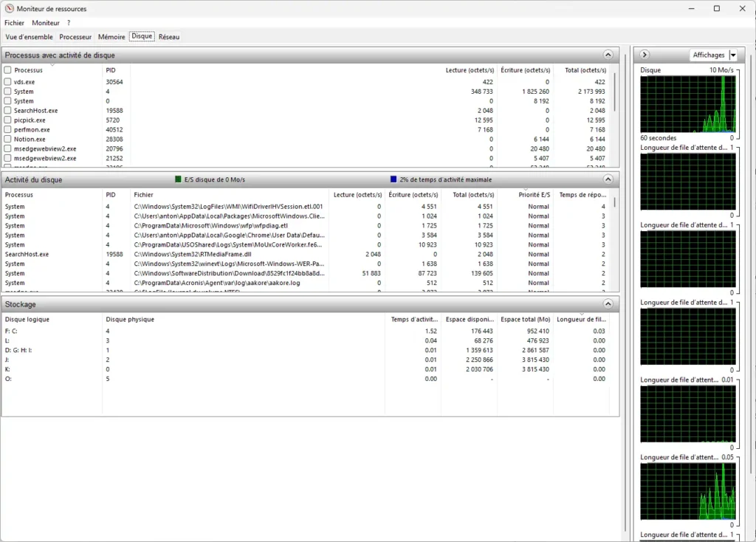Open the Affichages dropdown arrow
Screen dimensions: 756x542
[732, 55]
